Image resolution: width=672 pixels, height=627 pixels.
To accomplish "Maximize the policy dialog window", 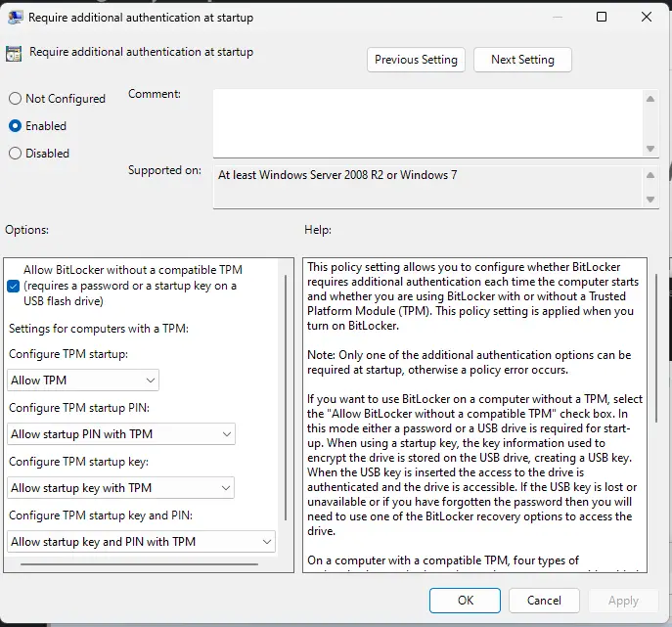I will [x=602, y=18].
